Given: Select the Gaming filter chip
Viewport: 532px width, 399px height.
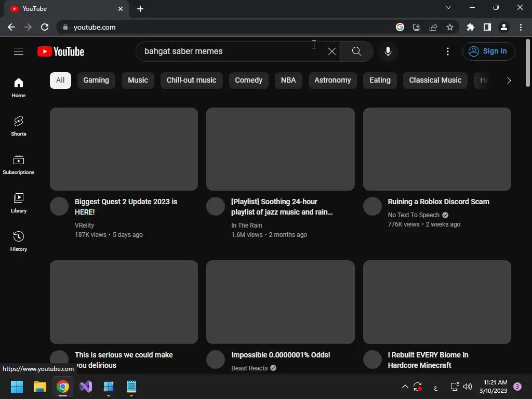Looking at the screenshot, I should (x=96, y=81).
